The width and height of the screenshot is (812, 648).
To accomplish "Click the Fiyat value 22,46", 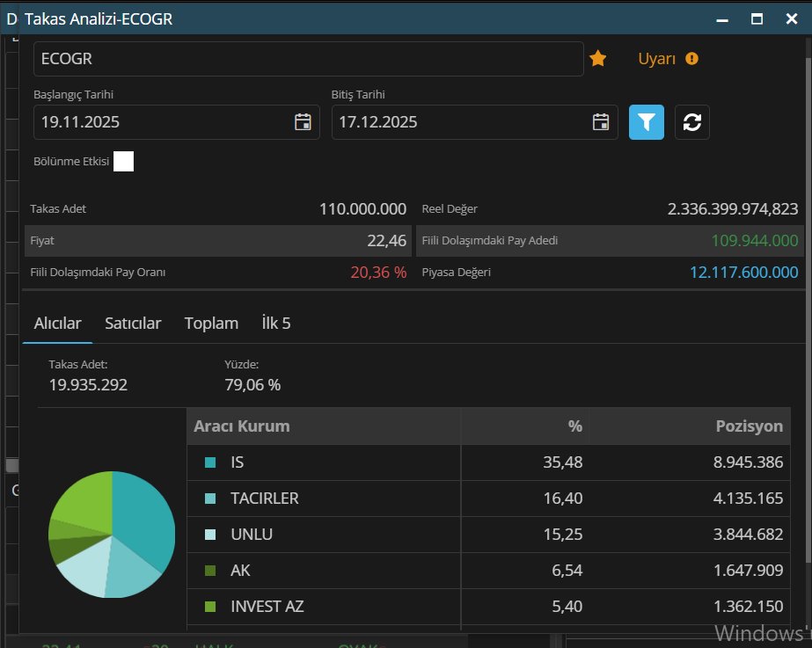I will pos(387,241).
